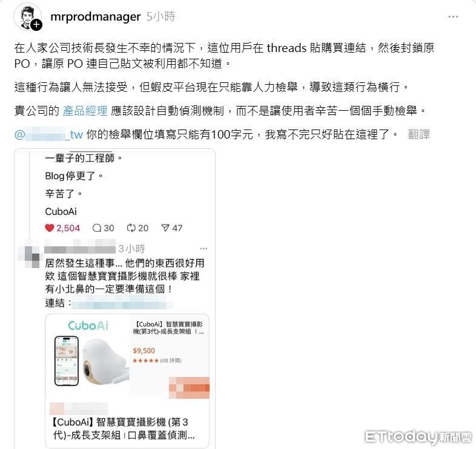This screenshot has width=476, height=449.
Task: Click 翻譯 to translate the post
Action: pos(418,134)
